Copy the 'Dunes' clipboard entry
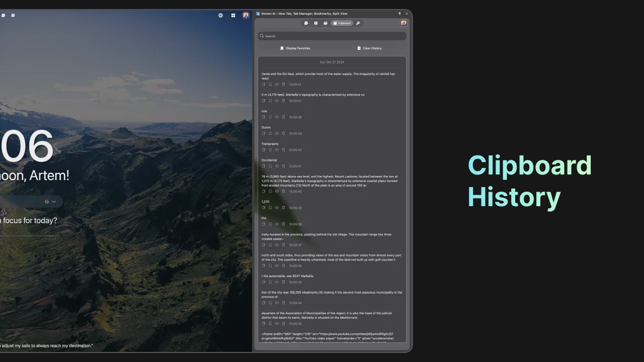This screenshot has height=362, width=644. click(x=263, y=133)
